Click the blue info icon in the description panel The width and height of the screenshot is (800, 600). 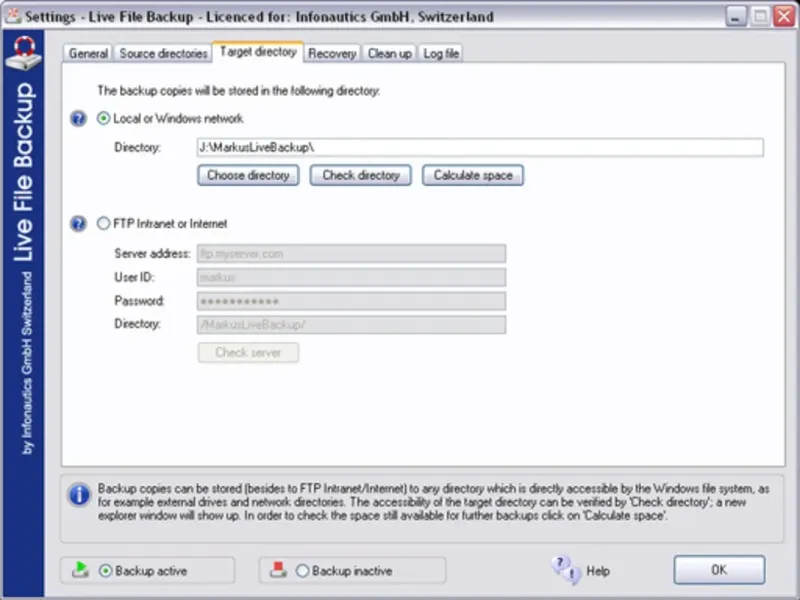[79, 494]
